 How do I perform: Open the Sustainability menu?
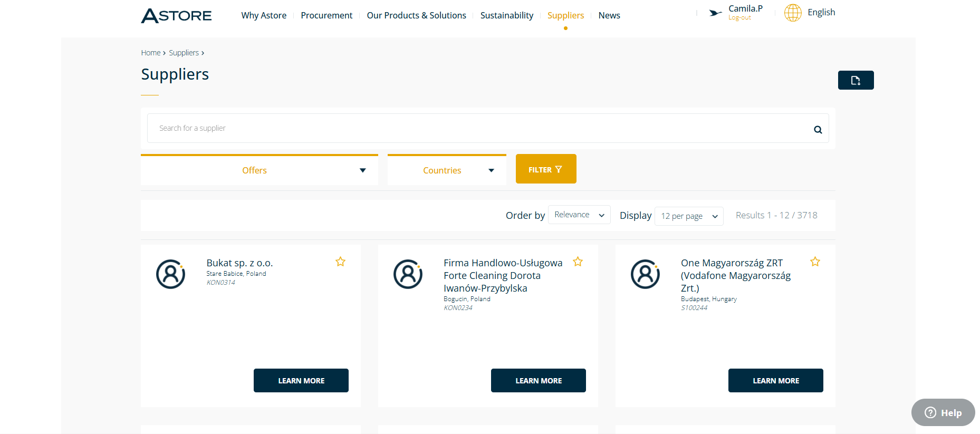point(506,15)
